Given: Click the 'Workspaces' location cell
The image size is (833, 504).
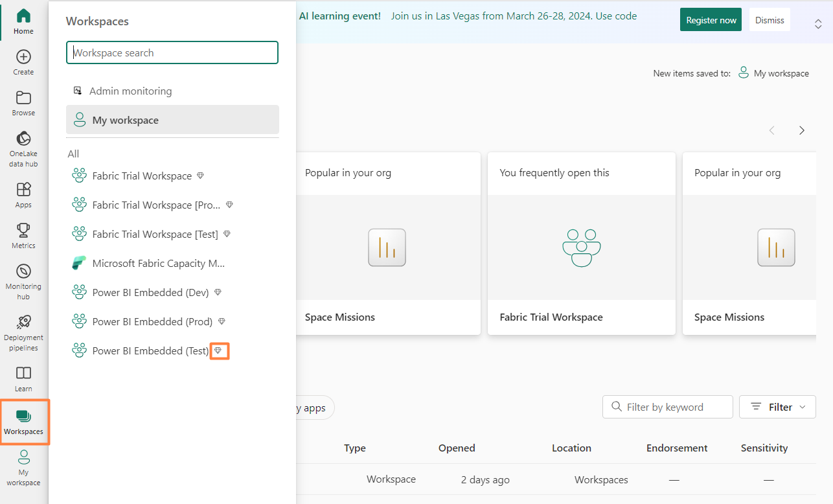Looking at the screenshot, I should [x=601, y=480].
